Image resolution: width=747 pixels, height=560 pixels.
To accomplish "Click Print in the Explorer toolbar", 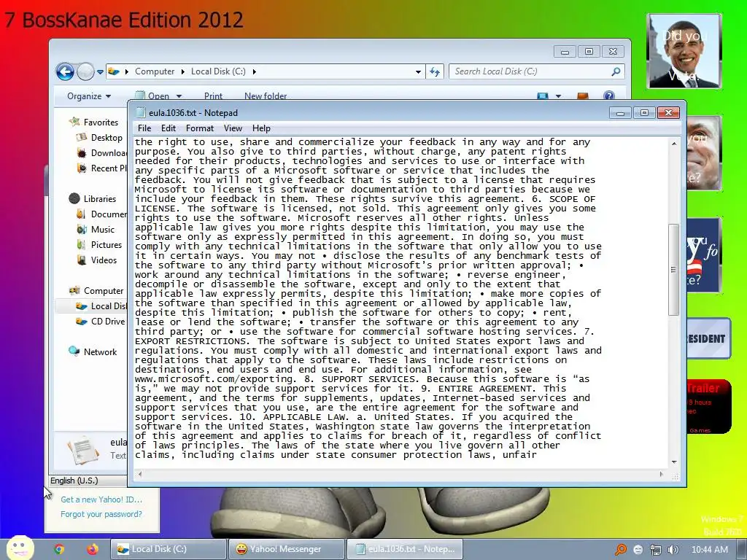I will tap(213, 96).
